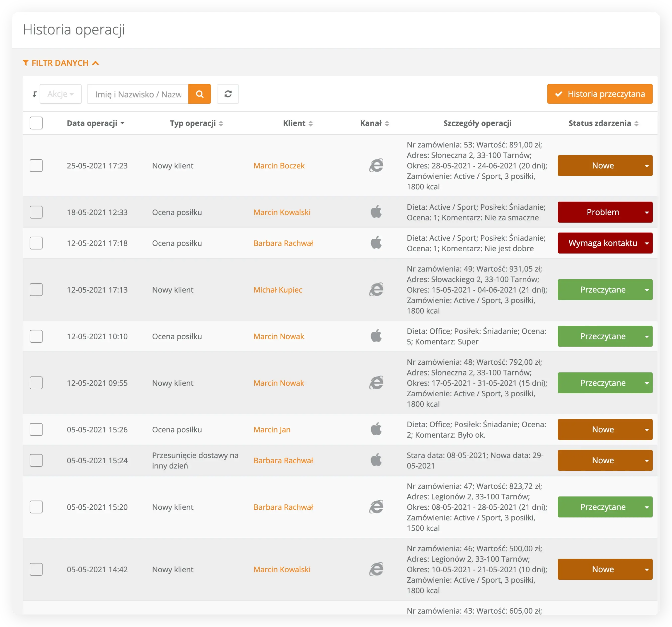Screen dimensions: 672x627
Task: Click sort arrows beside Status zdarzenia
Action: pyautogui.click(x=636, y=124)
